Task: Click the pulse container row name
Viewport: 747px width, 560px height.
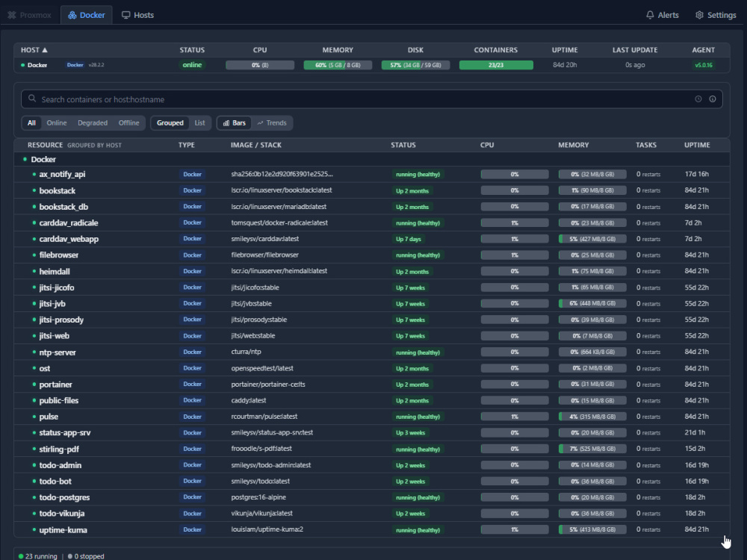Action: click(49, 416)
